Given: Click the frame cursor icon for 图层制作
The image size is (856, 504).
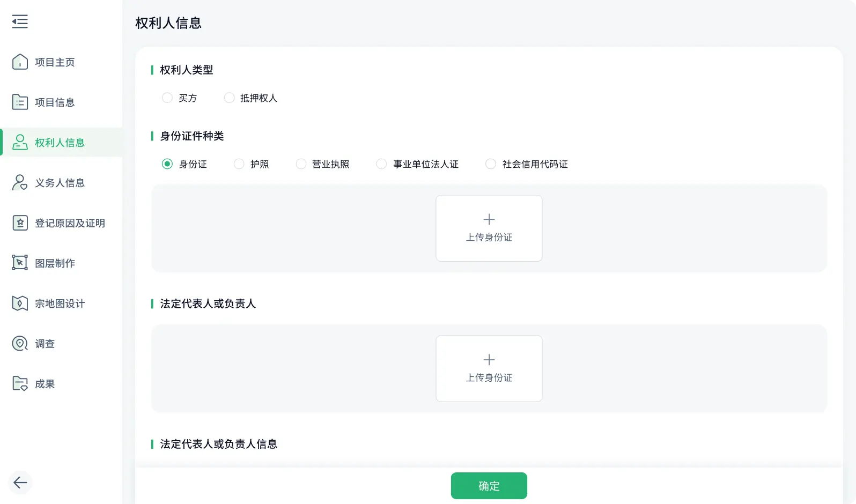Looking at the screenshot, I should (20, 263).
